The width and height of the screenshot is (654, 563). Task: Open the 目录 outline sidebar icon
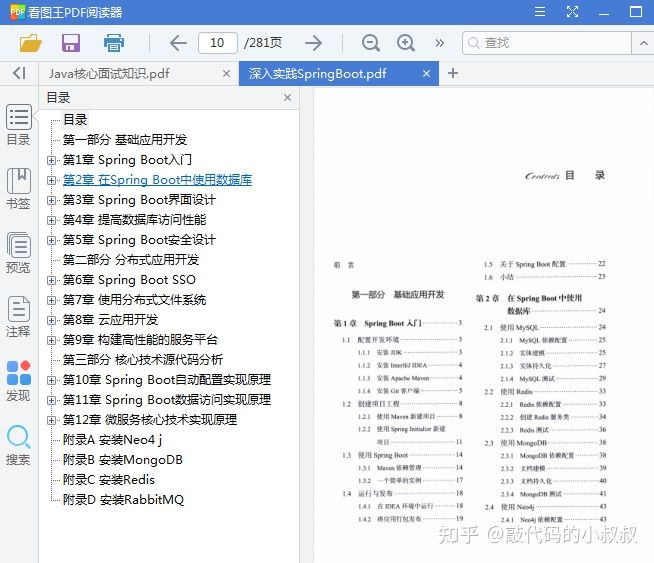[x=18, y=125]
